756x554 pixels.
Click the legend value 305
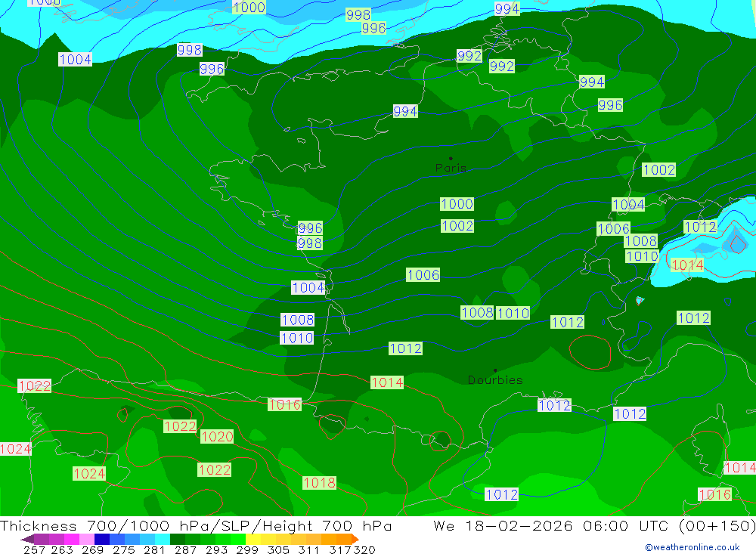click(x=277, y=550)
